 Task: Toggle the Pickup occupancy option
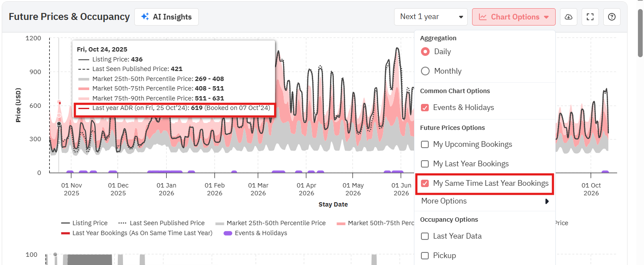[425, 255]
